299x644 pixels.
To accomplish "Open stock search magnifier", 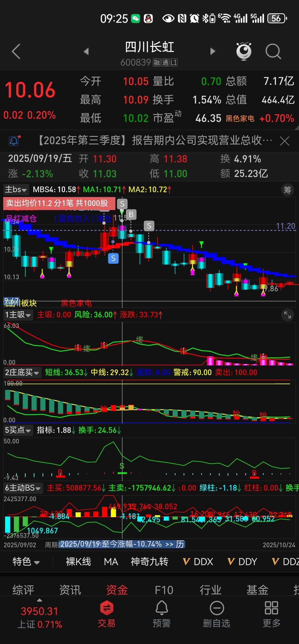I will (273, 51).
